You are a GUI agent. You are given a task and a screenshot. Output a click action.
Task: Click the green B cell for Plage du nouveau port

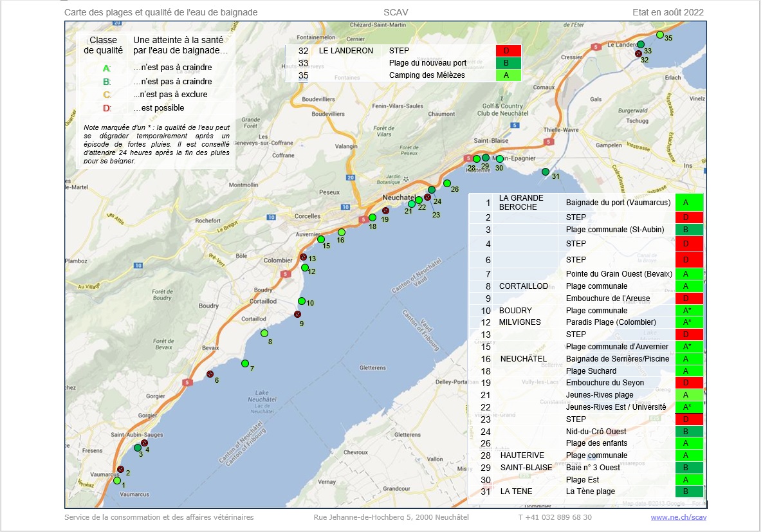(x=508, y=63)
